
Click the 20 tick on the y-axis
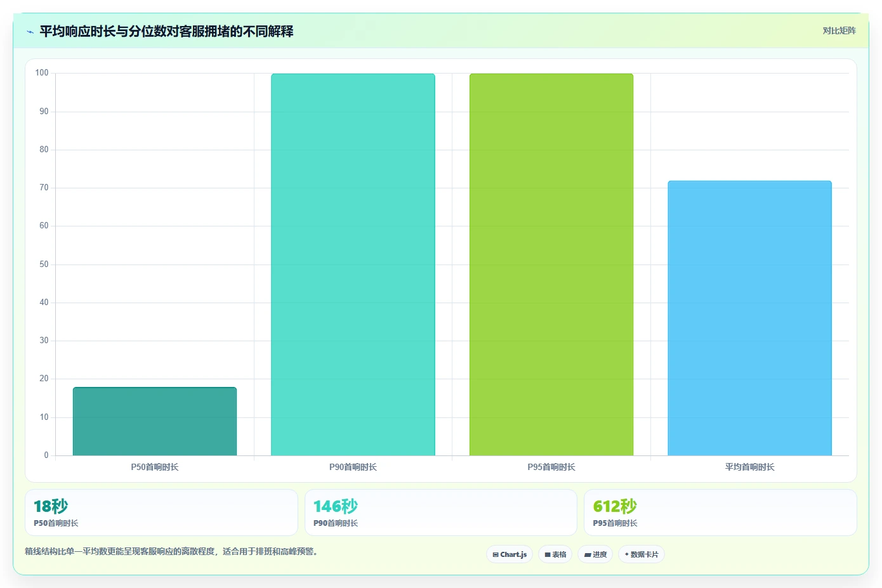[44, 379]
